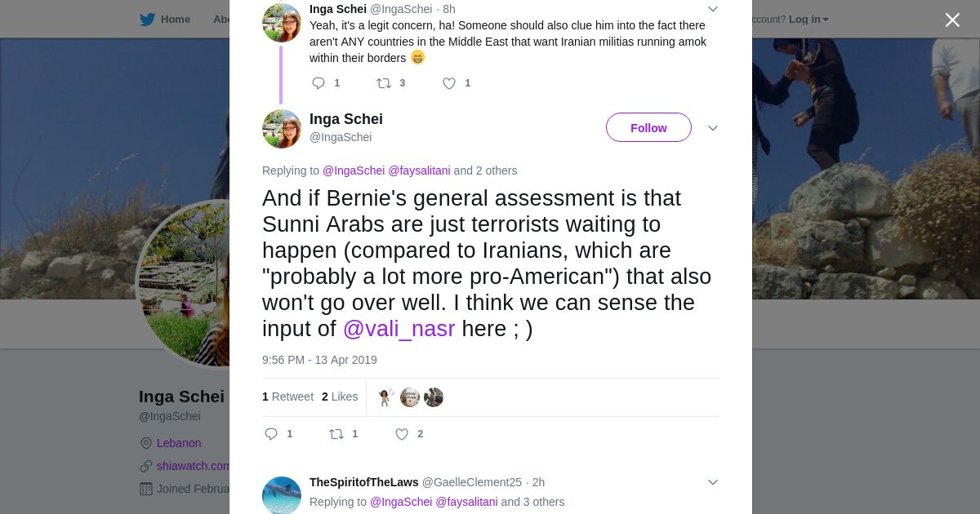Close the tweet overlay with X
Image resolution: width=980 pixels, height=514 pixels.
point(952,20)
